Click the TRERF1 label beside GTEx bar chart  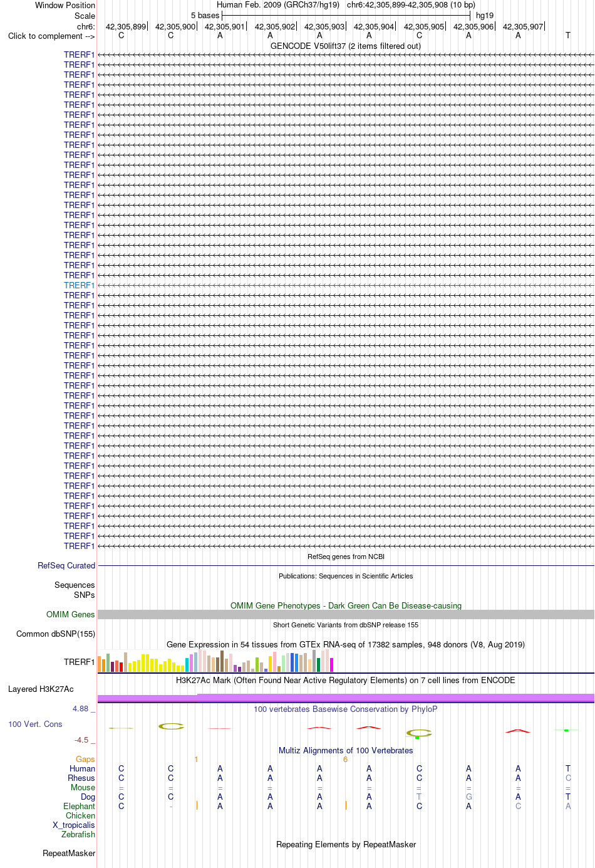tap(79, 662)
